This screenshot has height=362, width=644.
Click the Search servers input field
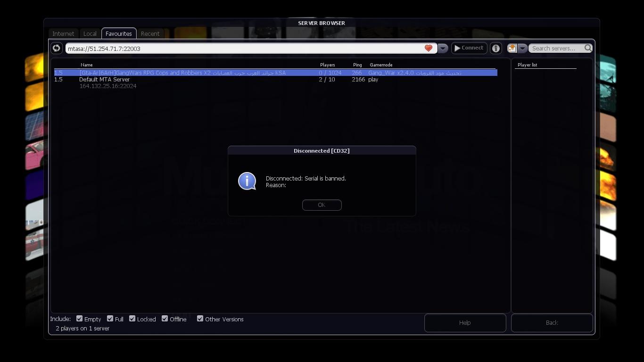pos(556,48)
